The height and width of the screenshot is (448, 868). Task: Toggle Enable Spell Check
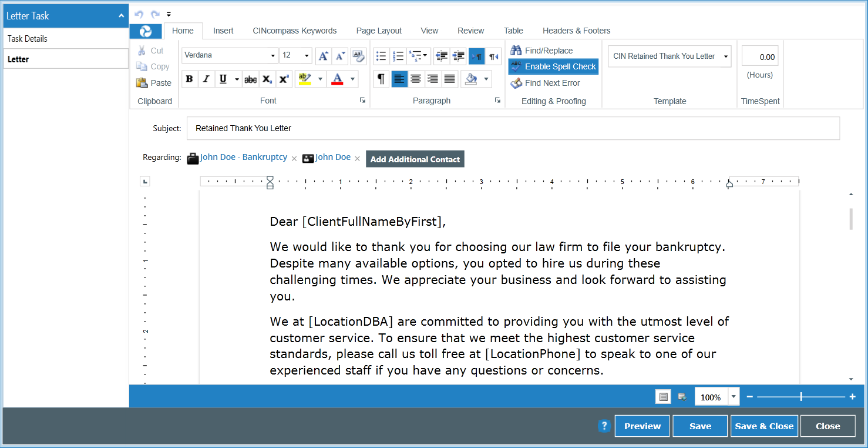tap(553, 66)
